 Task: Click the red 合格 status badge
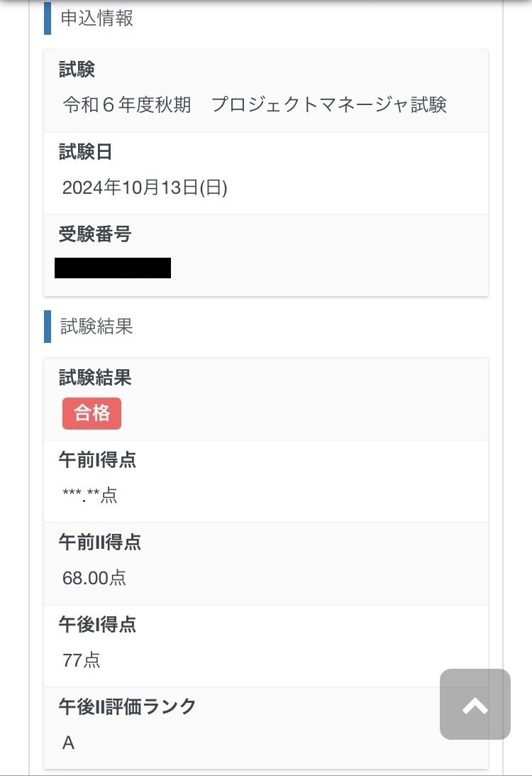tap(91, 412)
